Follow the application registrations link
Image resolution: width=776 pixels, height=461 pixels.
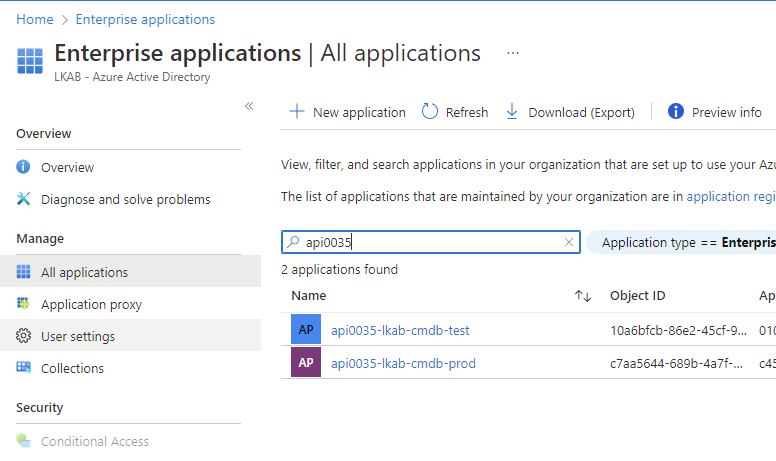731,196
